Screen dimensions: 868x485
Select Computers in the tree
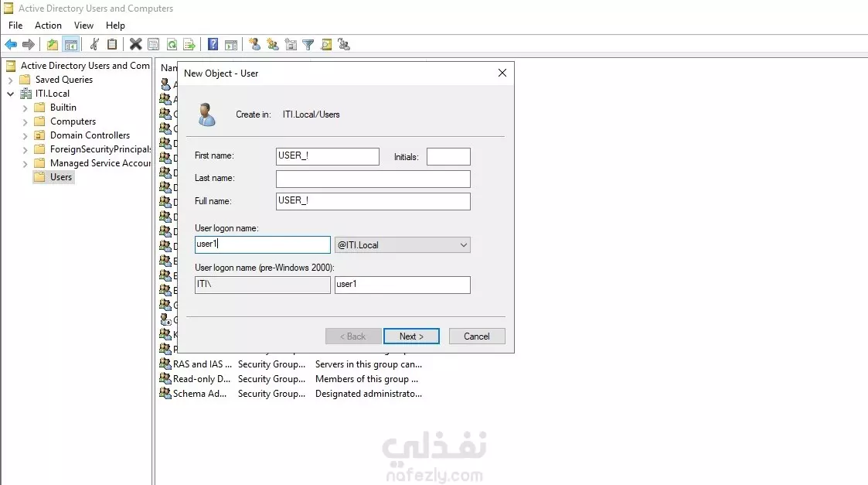point(73,121)
